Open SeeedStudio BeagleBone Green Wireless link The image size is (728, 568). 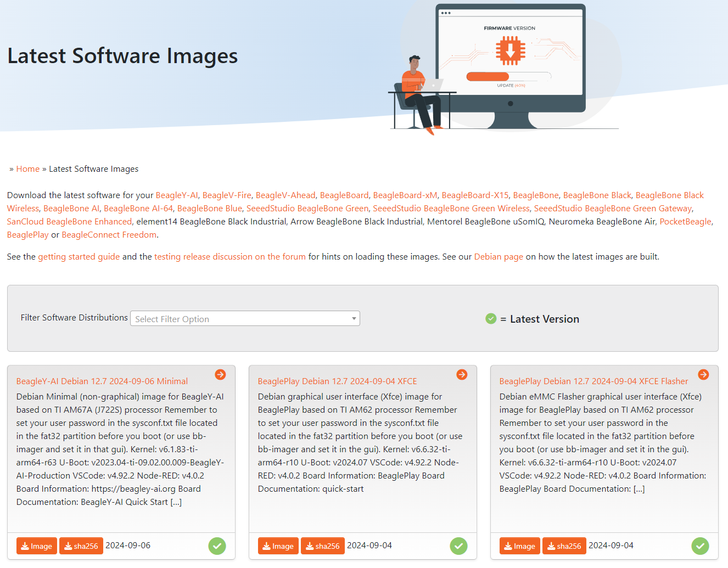[451, 209]
